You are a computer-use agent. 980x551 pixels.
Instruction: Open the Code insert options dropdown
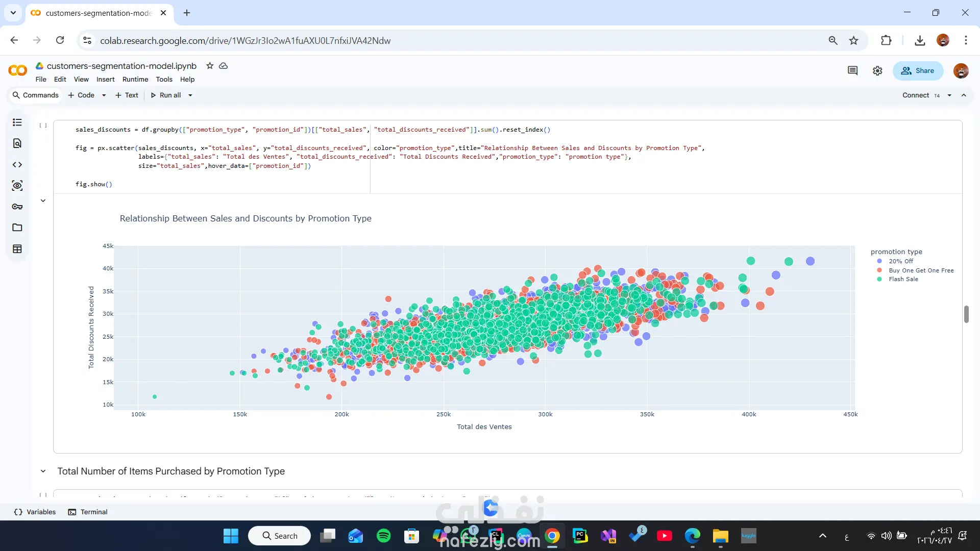(x=104, y=95)
